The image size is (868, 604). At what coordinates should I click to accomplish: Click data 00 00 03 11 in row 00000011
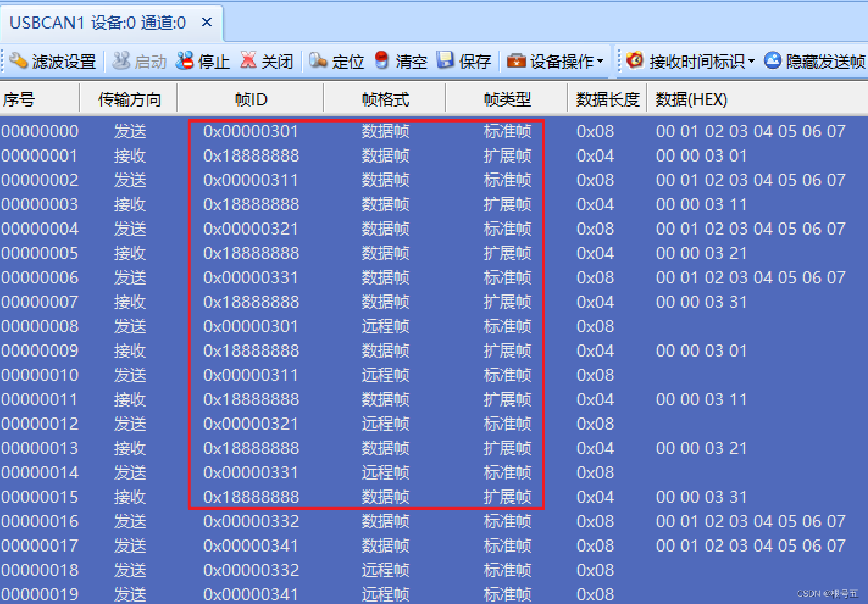coord(701,399)
